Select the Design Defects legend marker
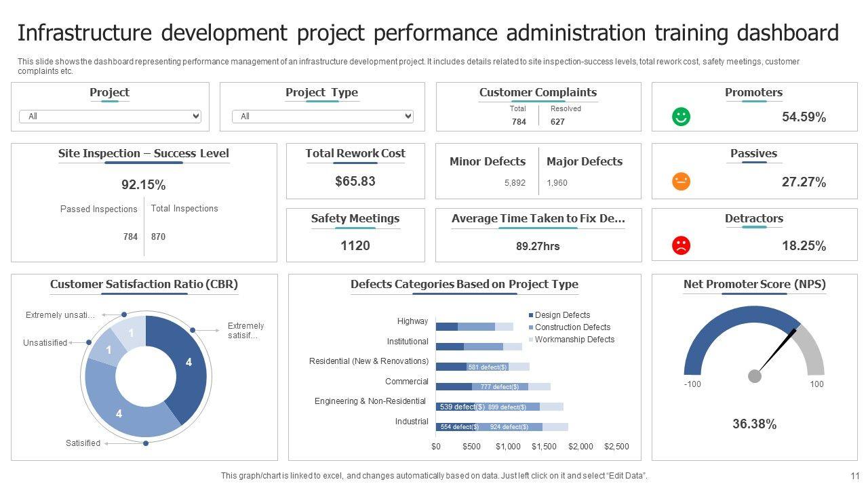Screen dimensions: 868x488 [530, 315]
